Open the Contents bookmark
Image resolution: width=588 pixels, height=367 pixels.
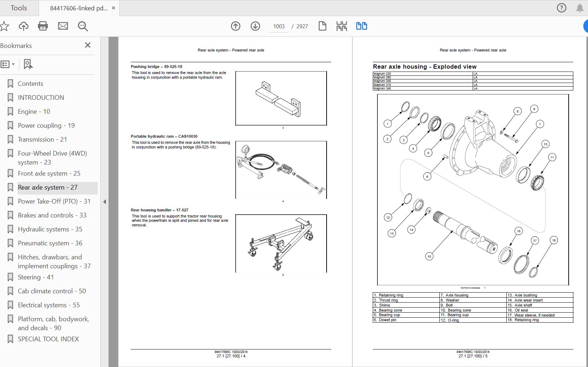pos(30,84)
